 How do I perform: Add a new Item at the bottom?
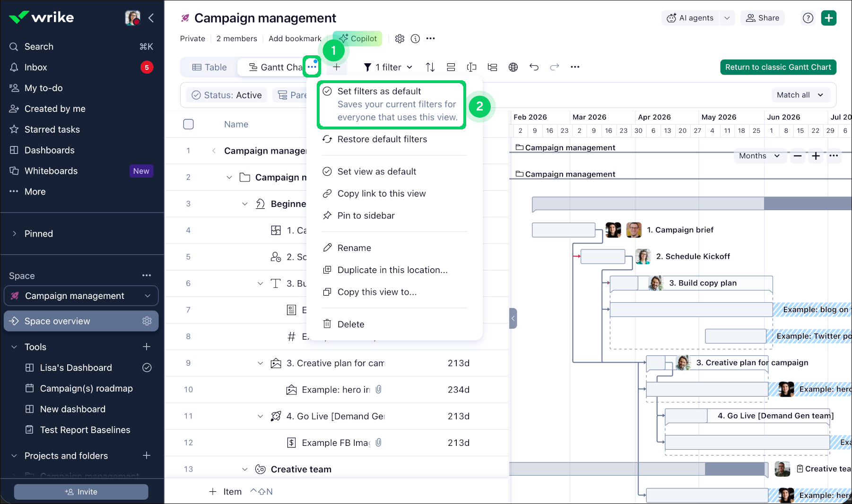click(x=225, y=492)
